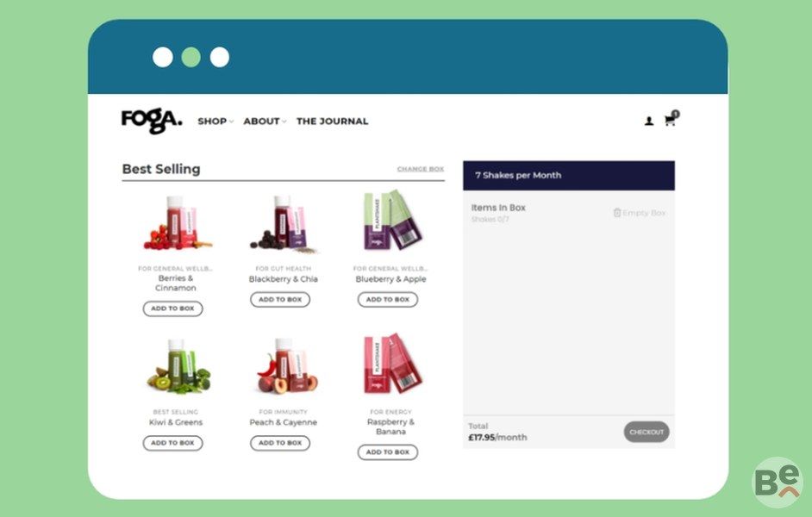The image size is (812, 517).
Task: Select the Blackberry & Chia product name
Action: click(284, 279)
